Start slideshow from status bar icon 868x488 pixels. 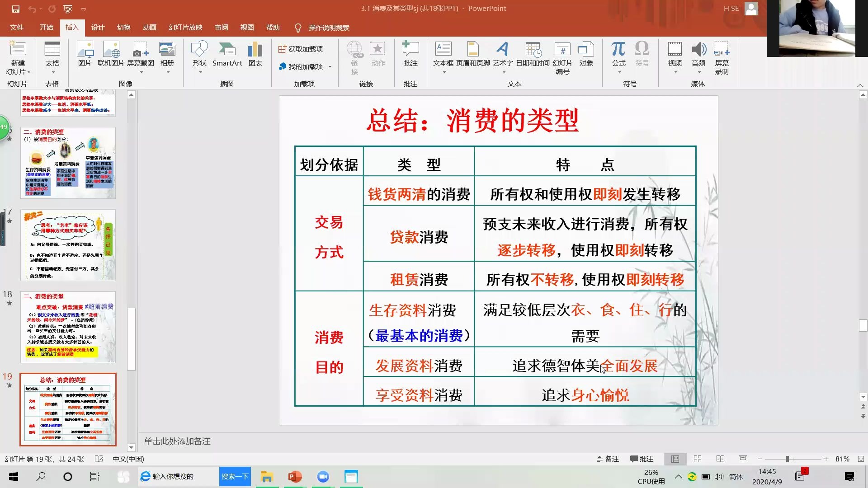(743, 459)
